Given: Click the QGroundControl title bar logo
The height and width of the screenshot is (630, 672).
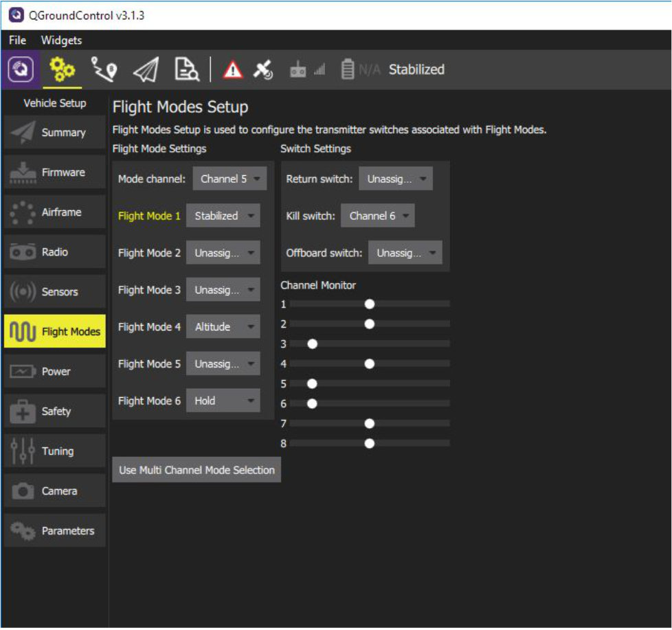Looking at the screenshot, I should [16, 15].
